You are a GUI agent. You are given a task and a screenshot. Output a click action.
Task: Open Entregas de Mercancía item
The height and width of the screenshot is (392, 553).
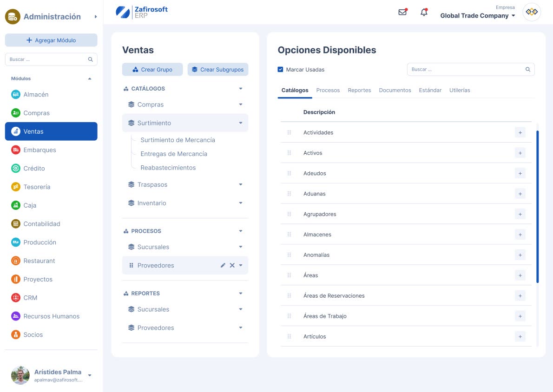[x=174, y=154]
